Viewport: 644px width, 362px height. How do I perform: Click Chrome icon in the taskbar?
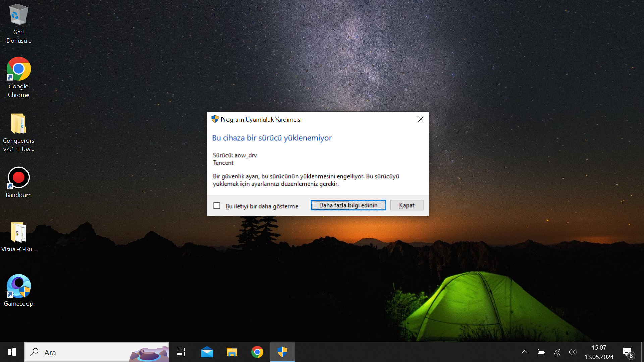click(257, 352)
